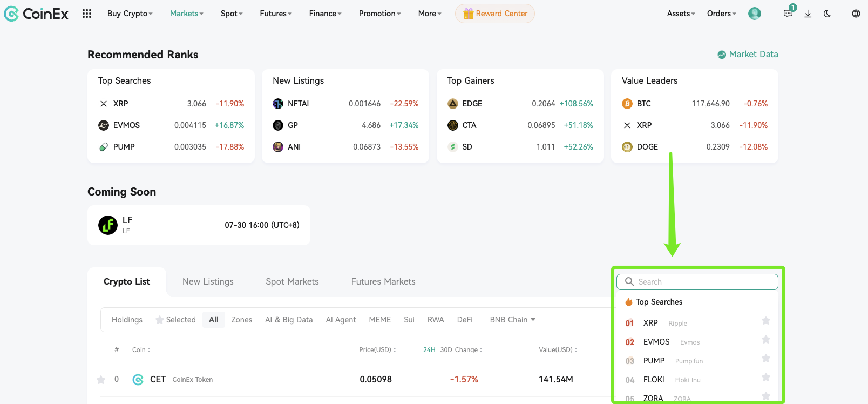868x404 pixels.
Task: Sort by the Coin column header
Action: coord(141,350)
